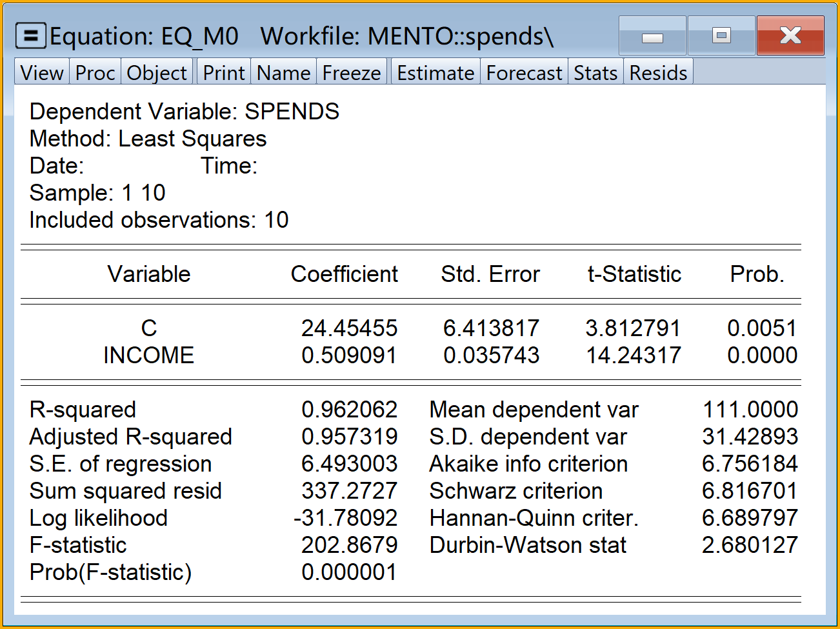Click the Name button to rename equation
The image size is (840, 629).
tap(283, 73)
